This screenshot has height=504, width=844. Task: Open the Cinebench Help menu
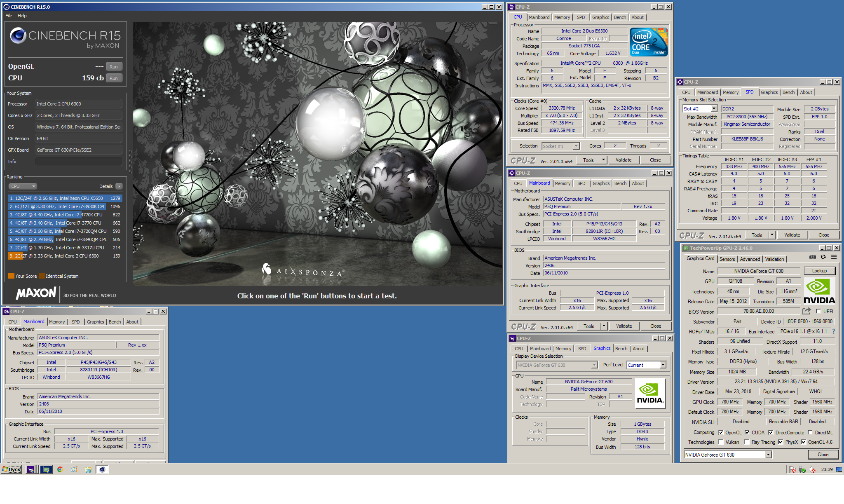click(x=22, y=16)
